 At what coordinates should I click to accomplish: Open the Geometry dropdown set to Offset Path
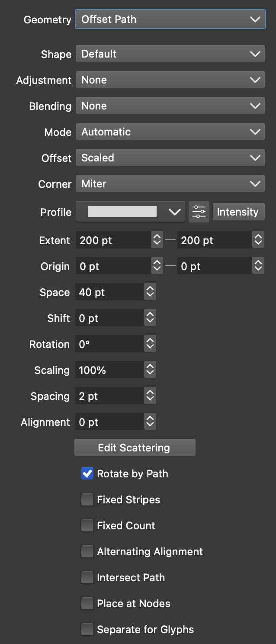(170, 19)
